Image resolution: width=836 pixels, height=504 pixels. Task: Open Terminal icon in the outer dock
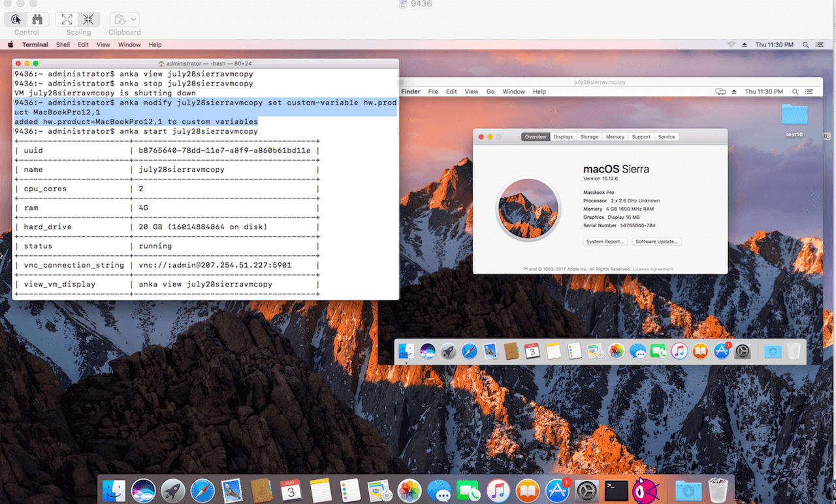pos(617,490)
